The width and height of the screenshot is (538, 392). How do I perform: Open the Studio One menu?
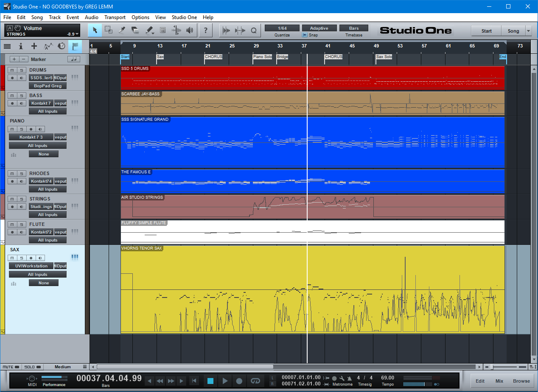coord(184,17)
